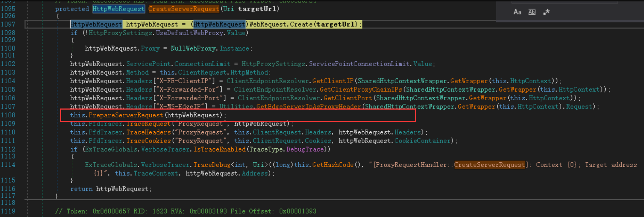Select the TraceHeaders method call
Image resolution: width=644 pixels, height=217 pixels.
pyautogui.click(x=148, y=132)
